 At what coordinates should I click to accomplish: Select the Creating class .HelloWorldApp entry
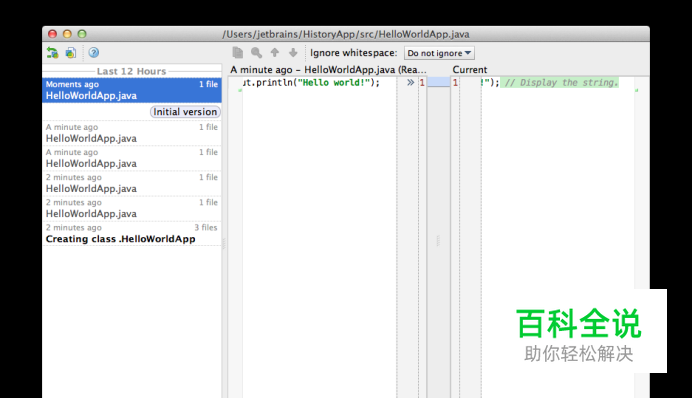point(132,233)
